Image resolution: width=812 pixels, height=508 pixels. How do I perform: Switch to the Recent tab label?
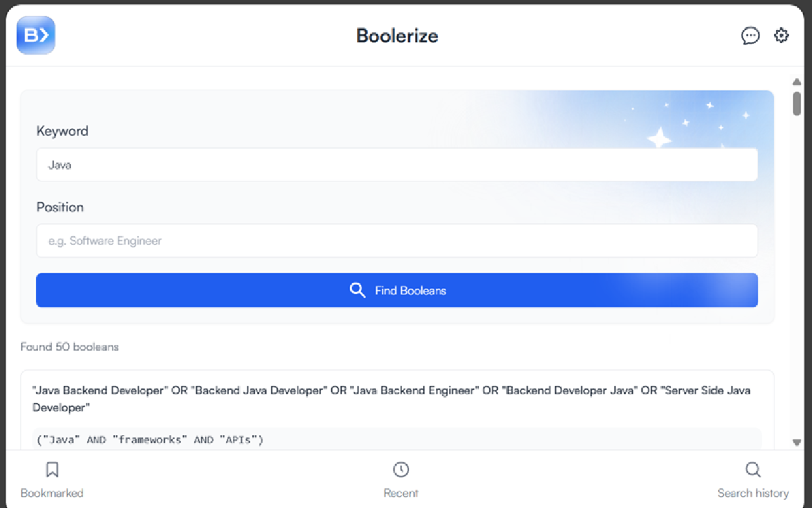401,493
